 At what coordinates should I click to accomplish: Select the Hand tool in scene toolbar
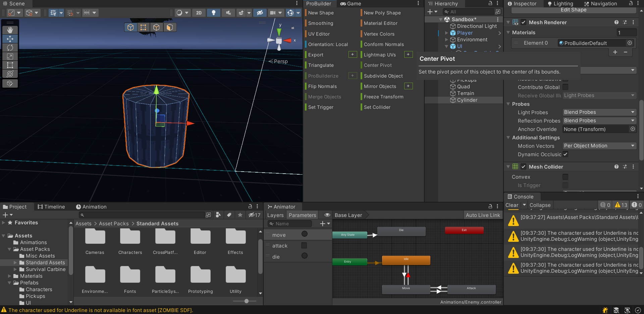click(x=10, y=30)
